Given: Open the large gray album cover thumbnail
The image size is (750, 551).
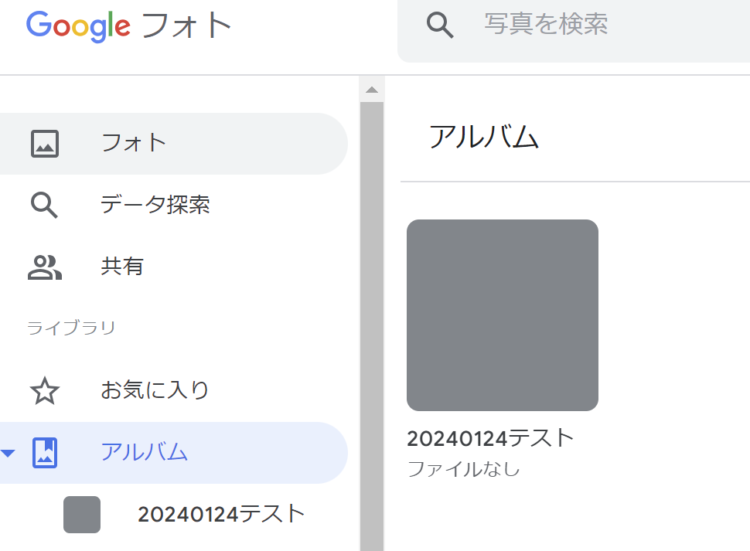Looking at the screenshot, I should tap(502, 315).
